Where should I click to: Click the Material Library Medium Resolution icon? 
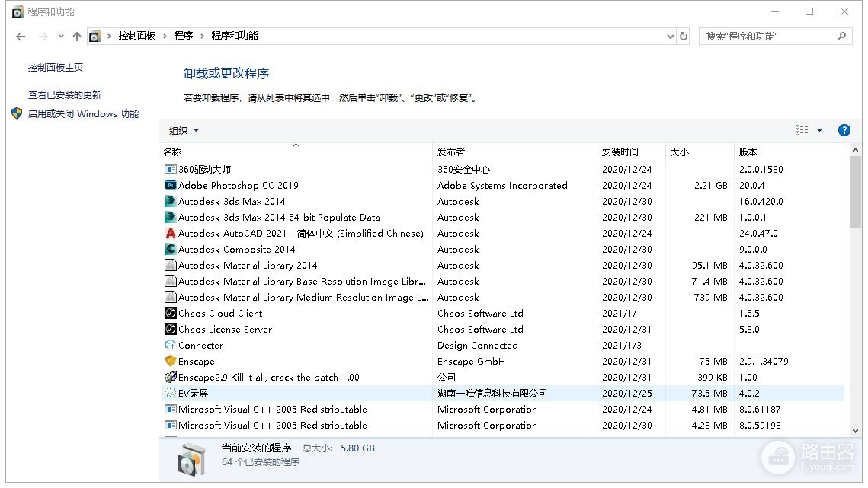[x=171, y=298]
